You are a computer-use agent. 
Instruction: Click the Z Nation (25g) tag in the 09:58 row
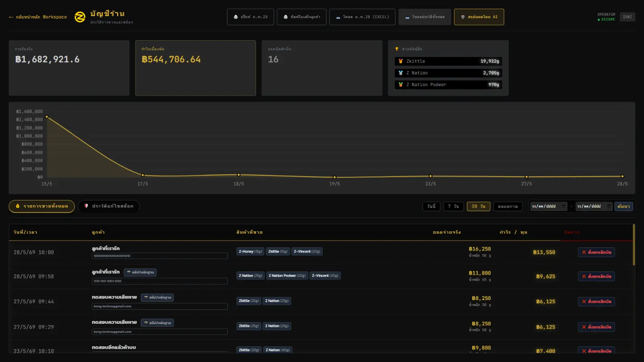tap(250, 276)
